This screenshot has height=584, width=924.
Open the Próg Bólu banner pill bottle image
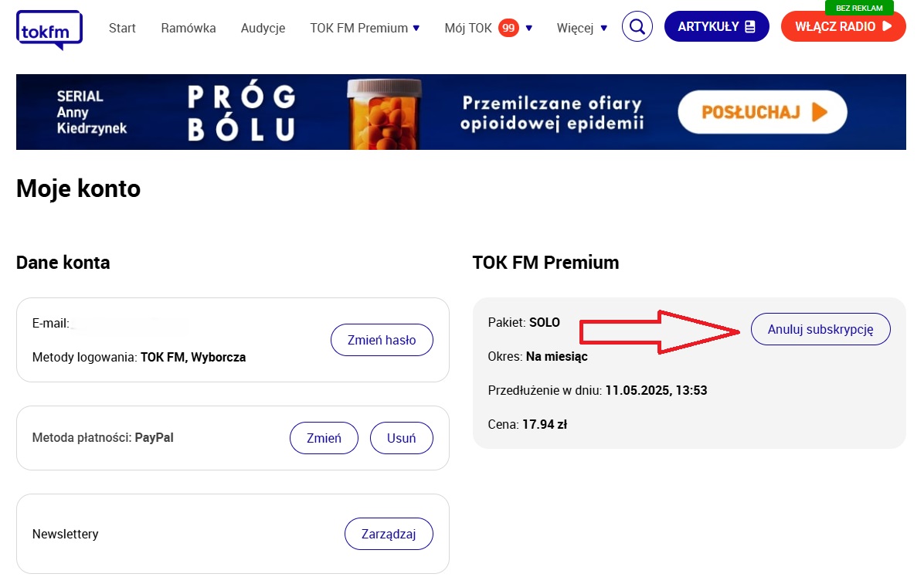385,113
